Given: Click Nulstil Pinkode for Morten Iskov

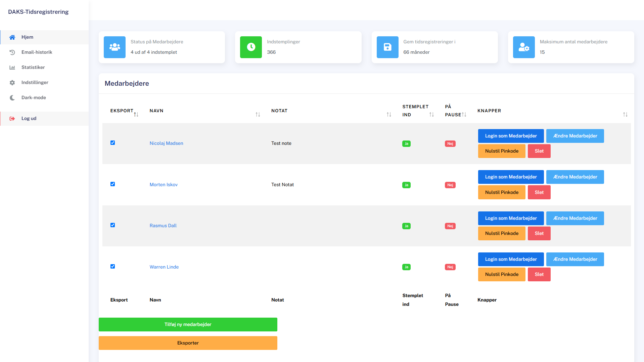Looking at the screenshot, I should (x=502, y=193).
